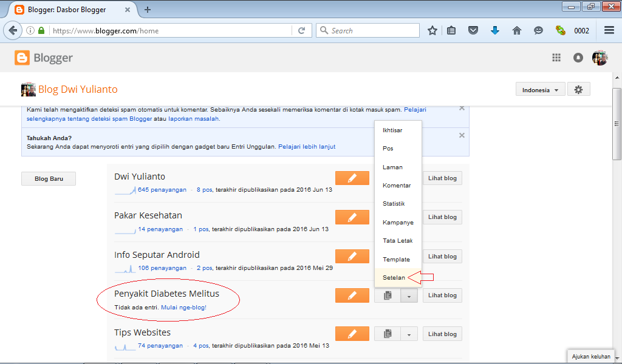Open the bookmarks list icon
The height and width of the screenshot is (364, 622).
click(x=451, y=30)
